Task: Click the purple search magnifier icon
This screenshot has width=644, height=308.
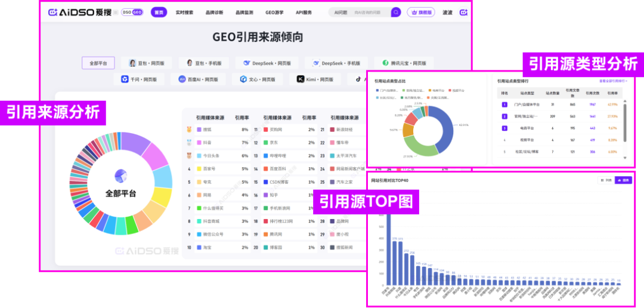Action: 396,12
